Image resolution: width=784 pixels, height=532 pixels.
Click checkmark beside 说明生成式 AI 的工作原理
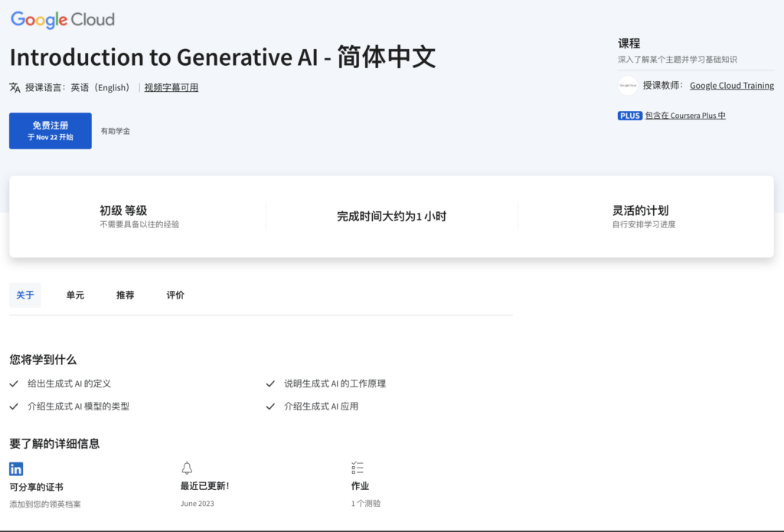coord(270,383)
